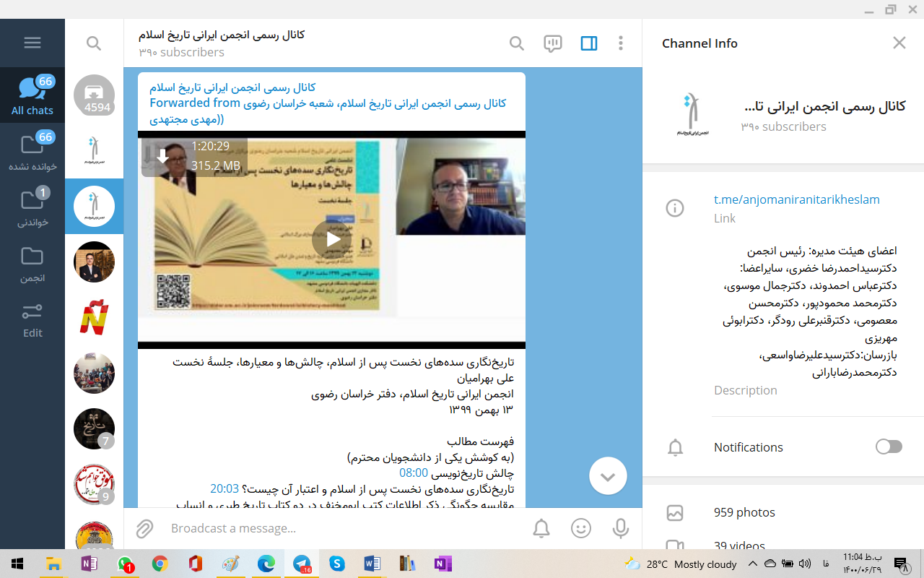Open the Telegram hamburger main menu
Viewport: 924px width, 578px height.
click(32, 43)
